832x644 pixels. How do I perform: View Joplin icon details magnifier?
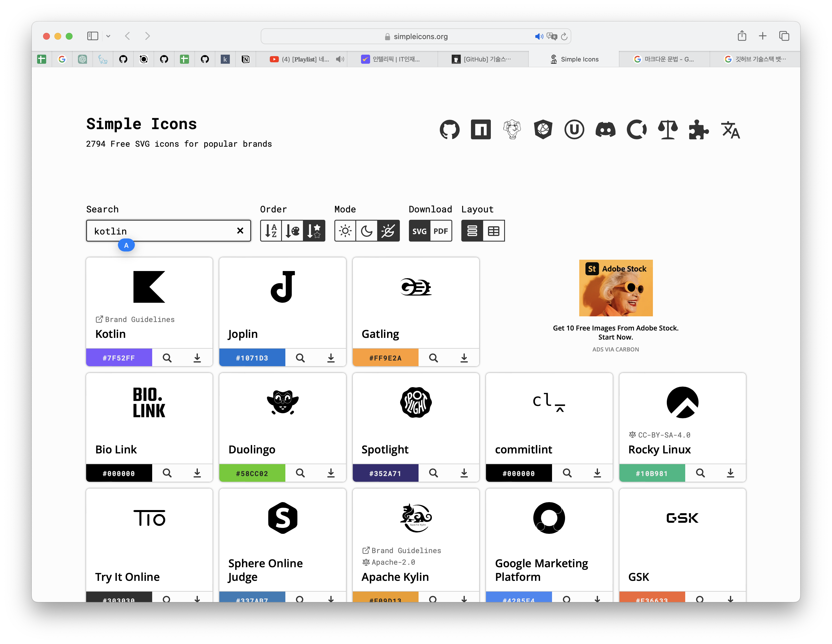click(x=300, y=358)
